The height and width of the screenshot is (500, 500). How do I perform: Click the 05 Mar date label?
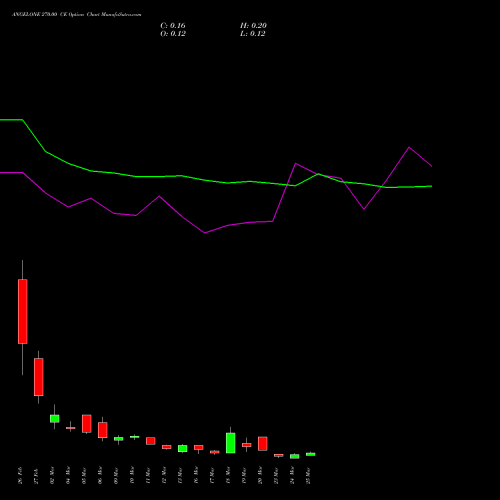(x=84, y=476)
